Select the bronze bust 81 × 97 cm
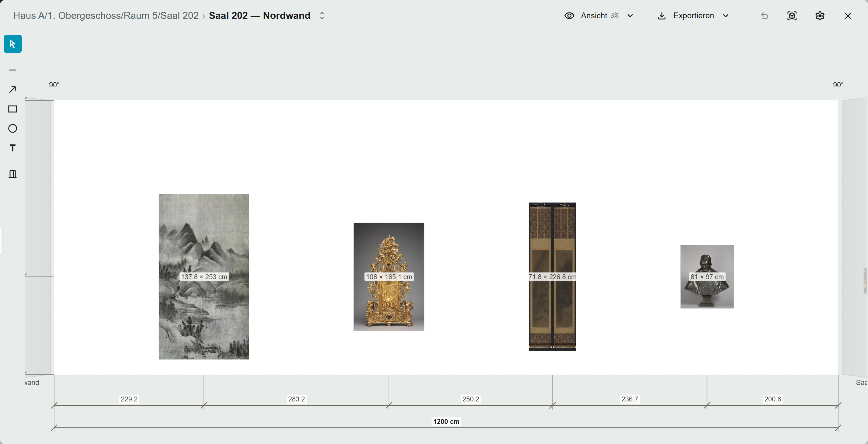Viewport: 868px width, 444px height. coord(707,276)
